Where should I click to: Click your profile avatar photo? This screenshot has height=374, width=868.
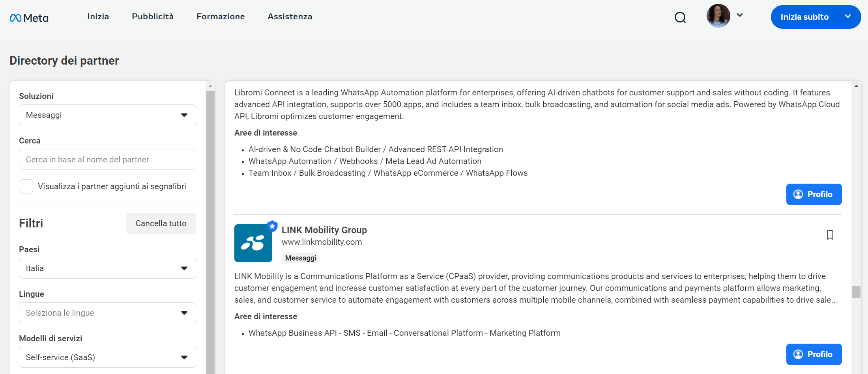coord(718,16)
